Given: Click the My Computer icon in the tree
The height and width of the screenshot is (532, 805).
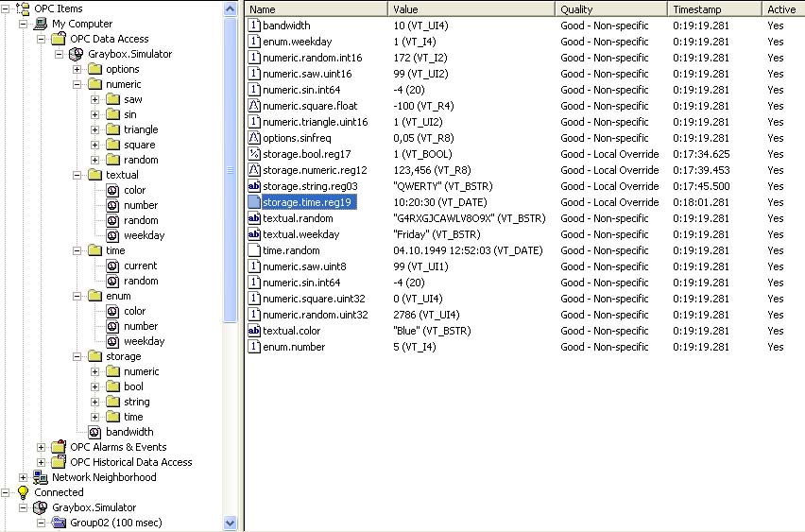Looking at the screenshot, I should pos(41,24).
